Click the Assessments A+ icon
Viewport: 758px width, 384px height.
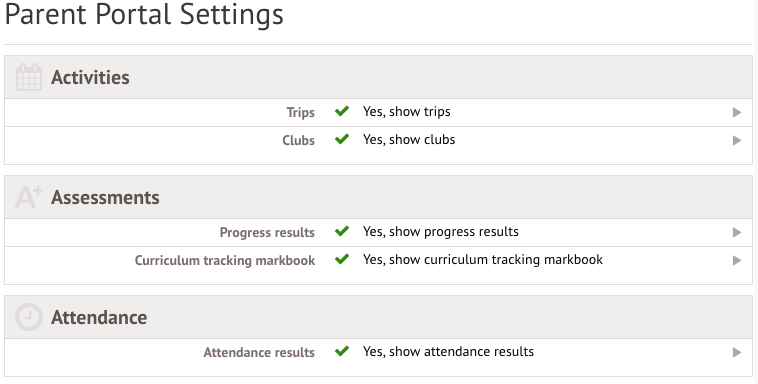[29, 197]
